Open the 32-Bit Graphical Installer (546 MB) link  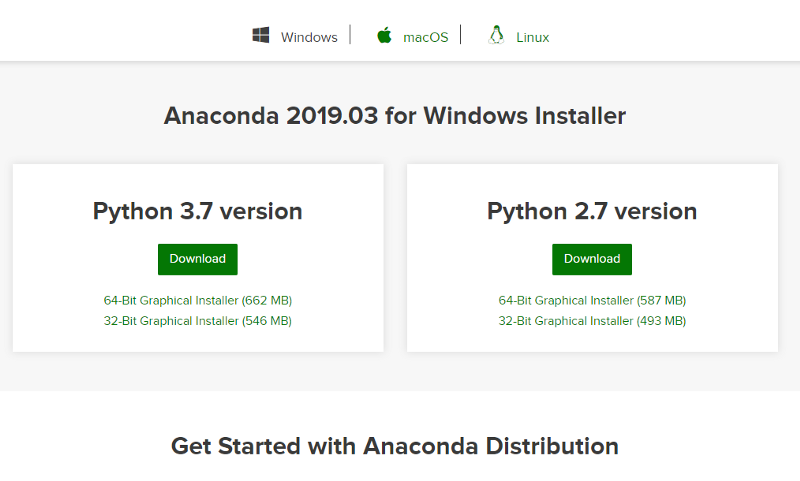coord(198,321)
